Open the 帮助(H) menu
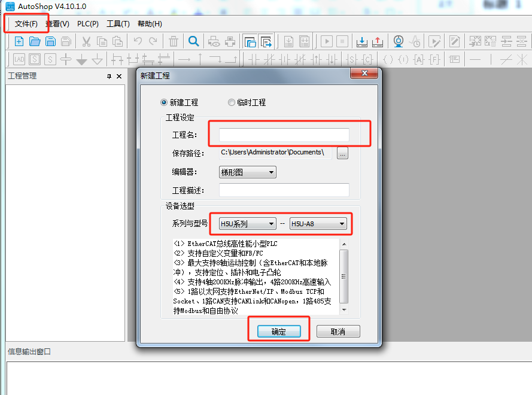 coord(150,24)
